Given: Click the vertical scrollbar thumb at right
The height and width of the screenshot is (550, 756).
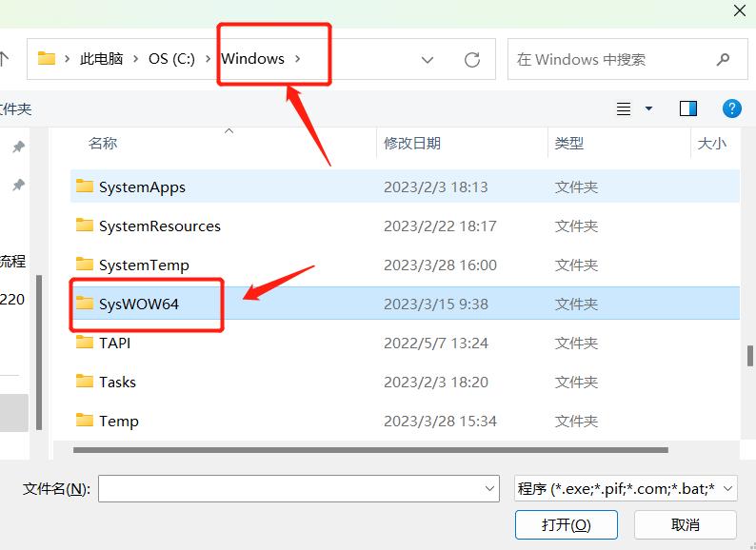Looking at the screenshot, I should (749, 356).
